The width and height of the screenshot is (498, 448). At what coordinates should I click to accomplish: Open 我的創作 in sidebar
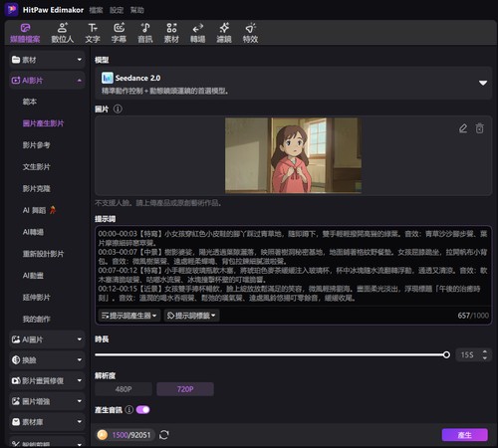[36, 319]
